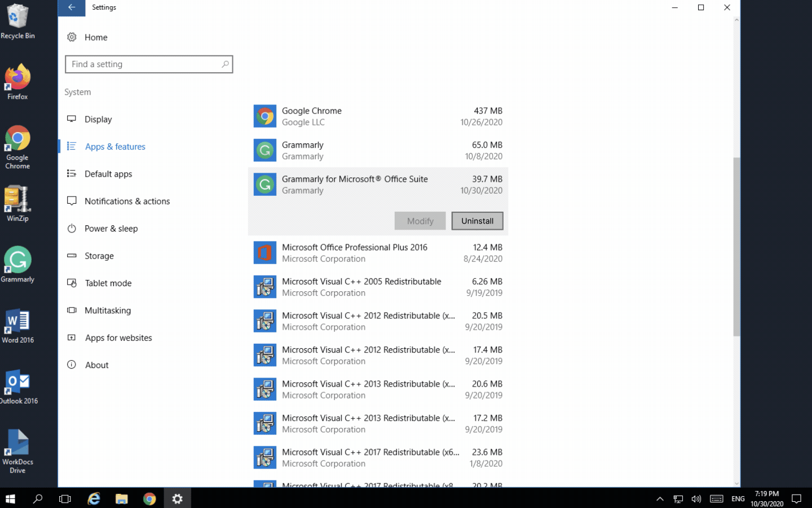Select Microsoft Visual C++ 2005 Redistributable entry
The image size is (812, 508).
click(x=378, y=287)
